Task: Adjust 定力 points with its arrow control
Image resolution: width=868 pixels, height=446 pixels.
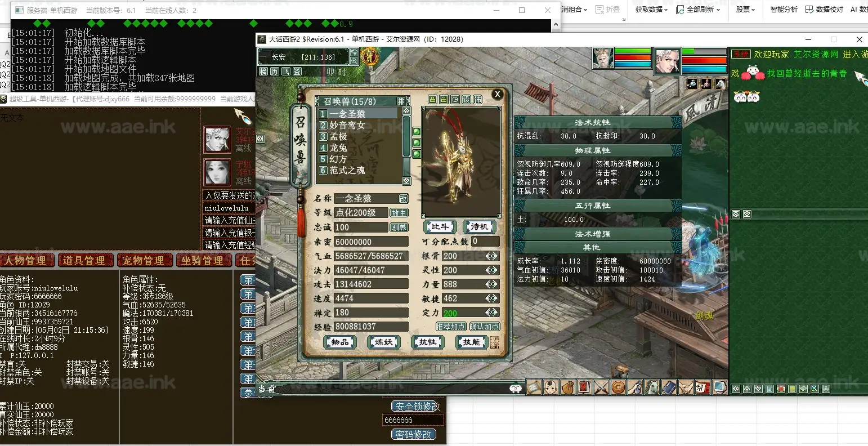Action: (x=491, y=312)
